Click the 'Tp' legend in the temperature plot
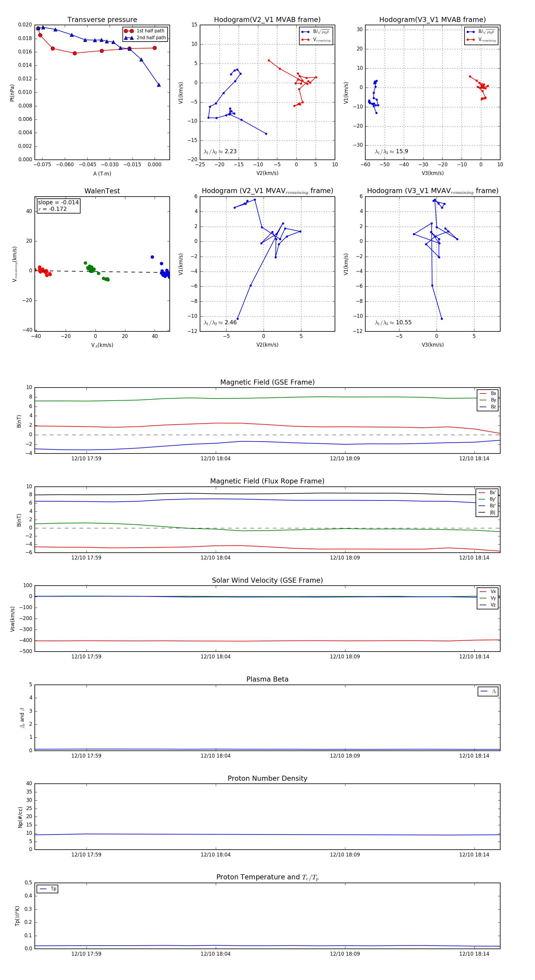This screenshot has height=980, width=535. (48, 889)
